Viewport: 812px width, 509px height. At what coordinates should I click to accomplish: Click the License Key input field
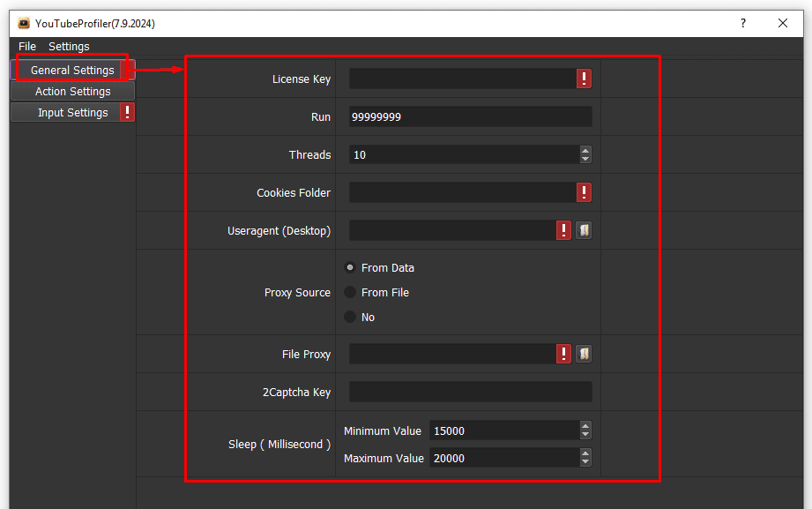(x=463, y=79)
